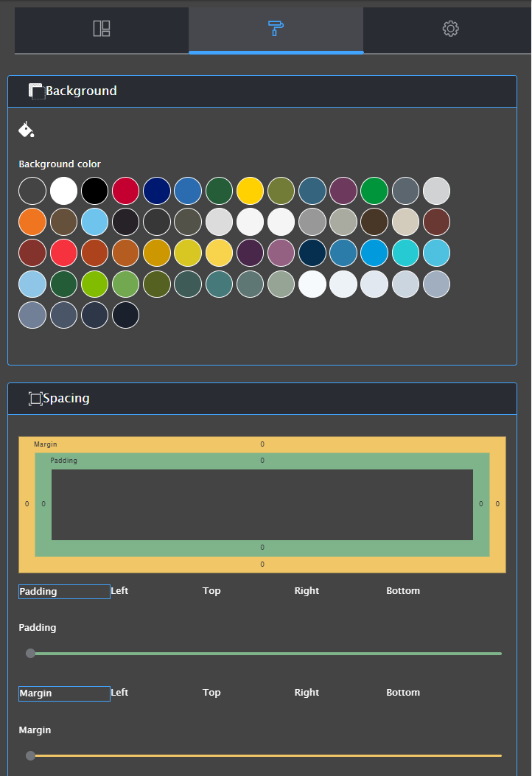Select Left padding option
Screen dimensions: 532x776
tap(119, 591)
